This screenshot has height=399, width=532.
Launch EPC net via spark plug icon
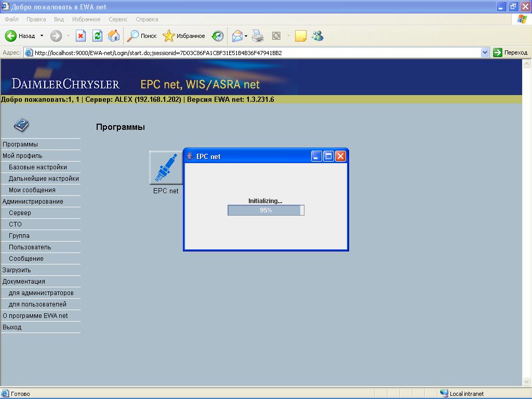point(166,168)
